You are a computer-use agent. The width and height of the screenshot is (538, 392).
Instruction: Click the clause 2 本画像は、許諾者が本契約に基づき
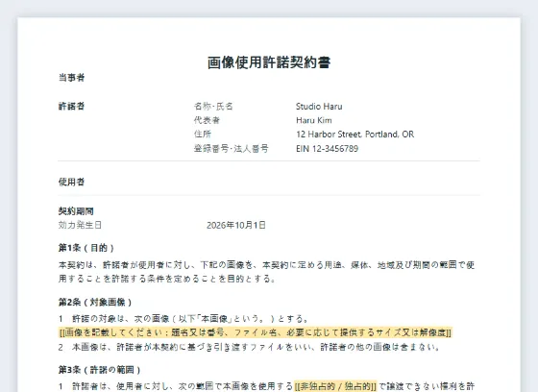pos(249,347)
